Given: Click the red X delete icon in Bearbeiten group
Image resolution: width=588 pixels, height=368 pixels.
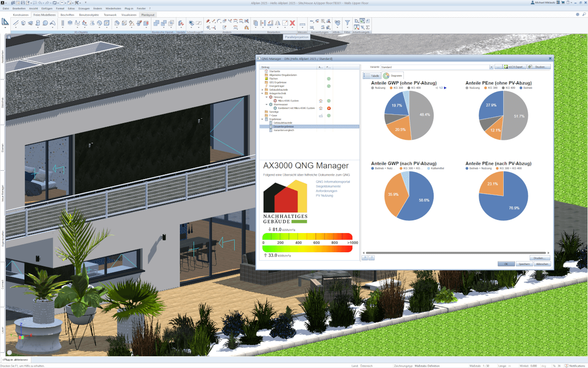Looking at the screenshot, I should click(293, 23).
